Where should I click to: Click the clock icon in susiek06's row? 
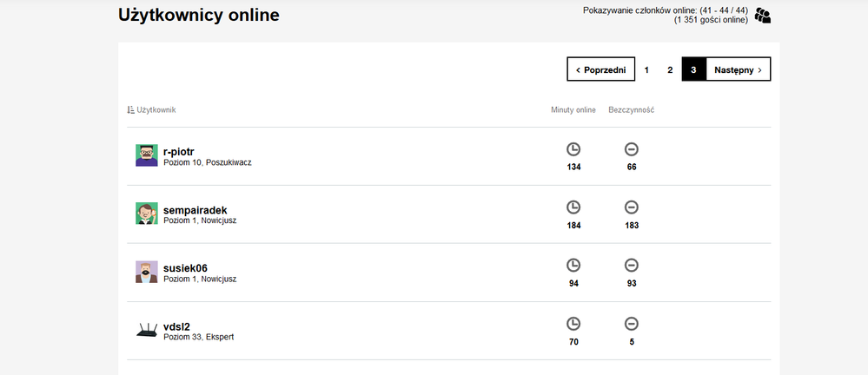pos(573,266)
